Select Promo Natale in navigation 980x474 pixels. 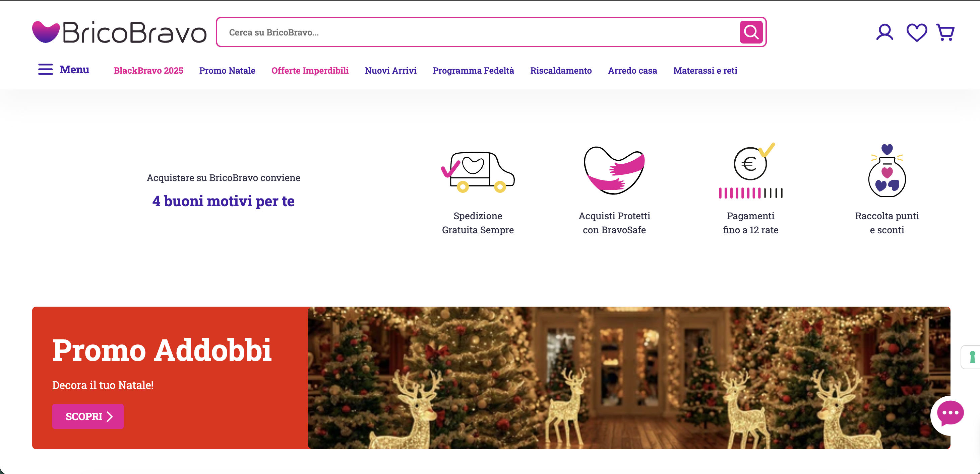(227, 70)
